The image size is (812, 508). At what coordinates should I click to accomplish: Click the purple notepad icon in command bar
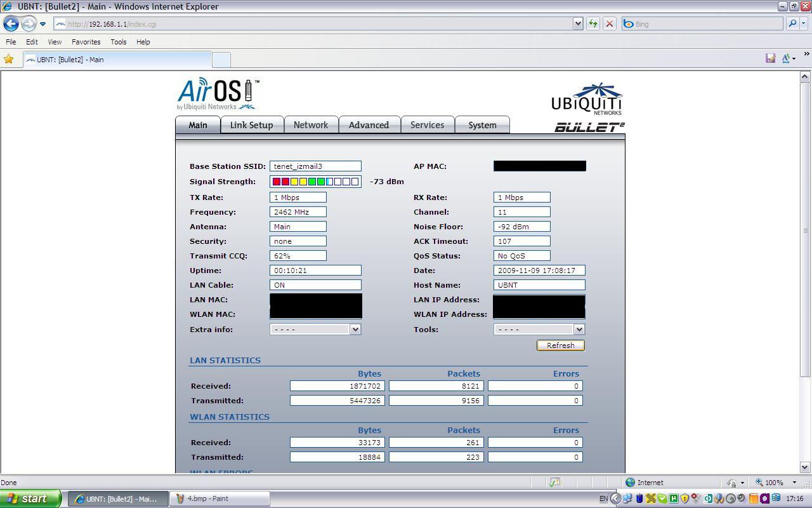pyautogui.click(x=770, y=58)
